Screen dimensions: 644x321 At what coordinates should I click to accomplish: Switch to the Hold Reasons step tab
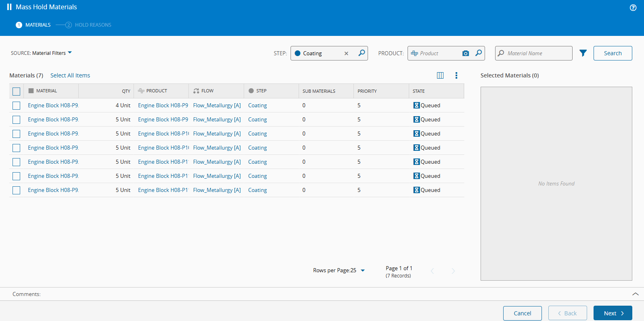pos(88,25)
